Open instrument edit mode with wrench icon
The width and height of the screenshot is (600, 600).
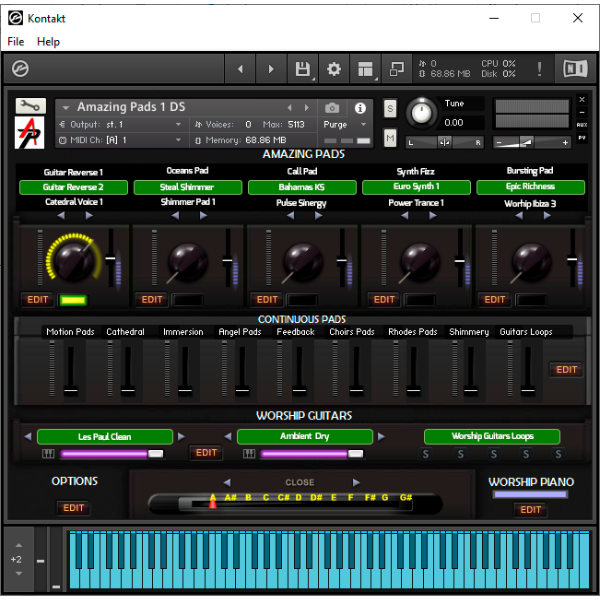click(x=31, y=106)
